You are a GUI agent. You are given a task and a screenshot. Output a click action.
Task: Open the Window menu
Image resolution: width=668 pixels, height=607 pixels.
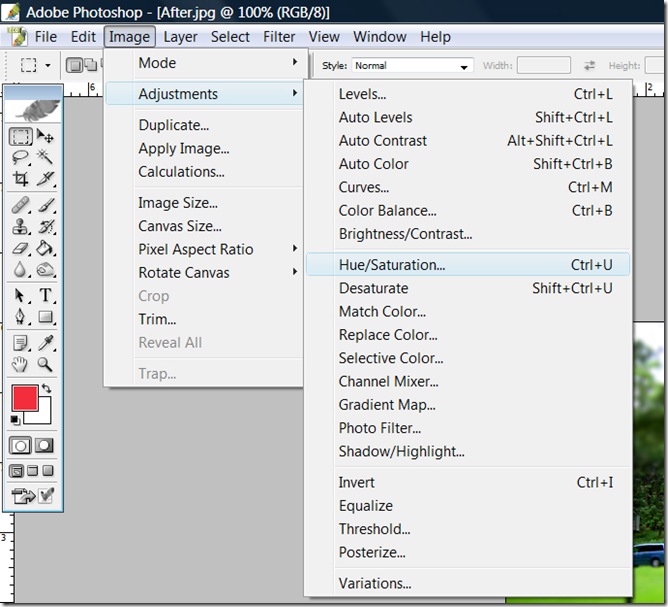[x=380, y=37]
